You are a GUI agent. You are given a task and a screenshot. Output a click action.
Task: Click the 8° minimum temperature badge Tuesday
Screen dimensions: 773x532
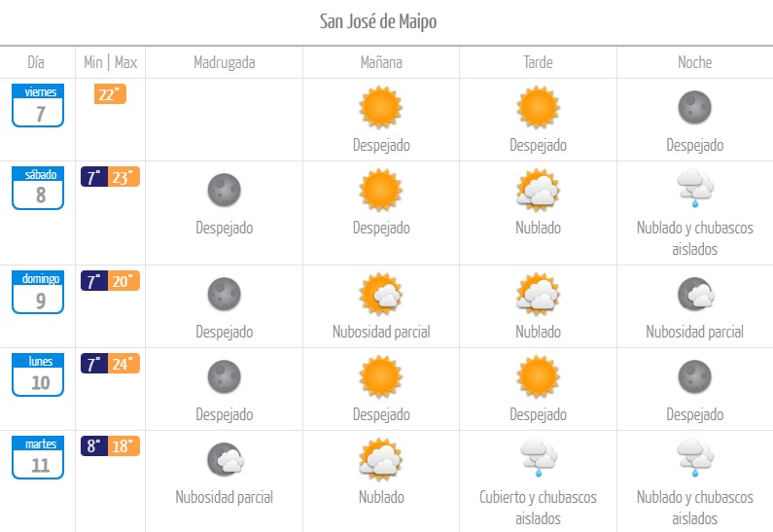(94, 446)
